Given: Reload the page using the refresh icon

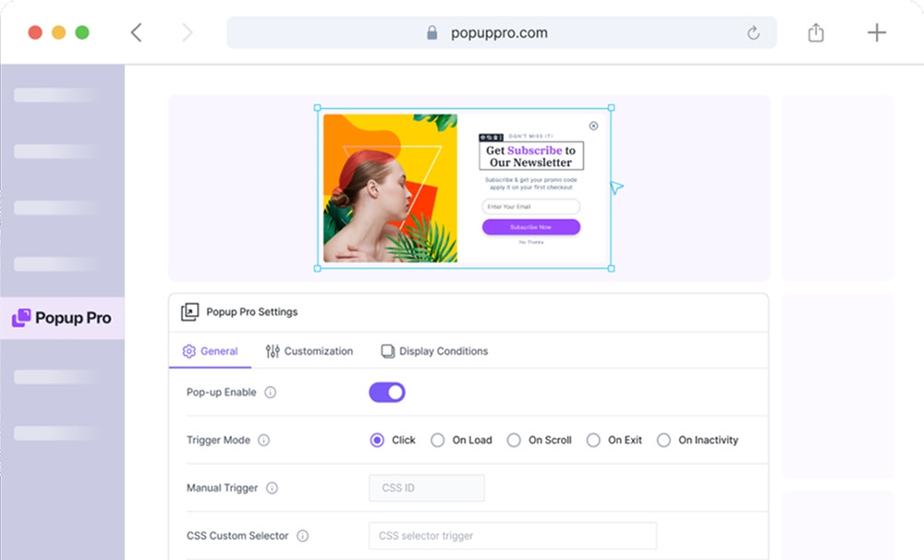Looking at the screenshot, I should click(x=753, y=33).
